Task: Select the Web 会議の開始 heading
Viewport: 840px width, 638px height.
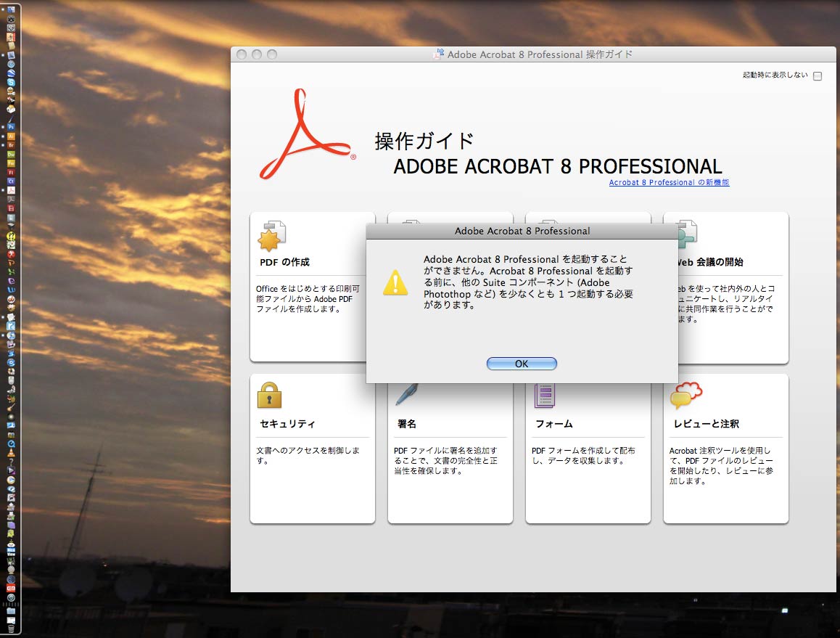Action: (x=711, y=262)
